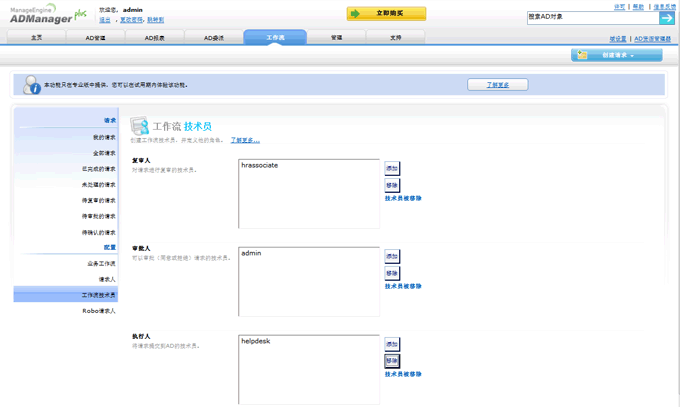
Task: Select admin in the approver list
Action: pos(251,253)
